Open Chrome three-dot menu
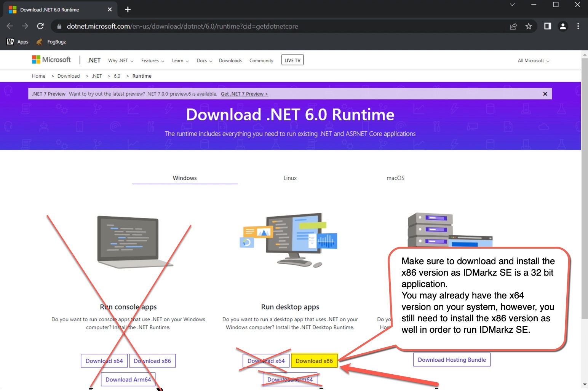 578,26
